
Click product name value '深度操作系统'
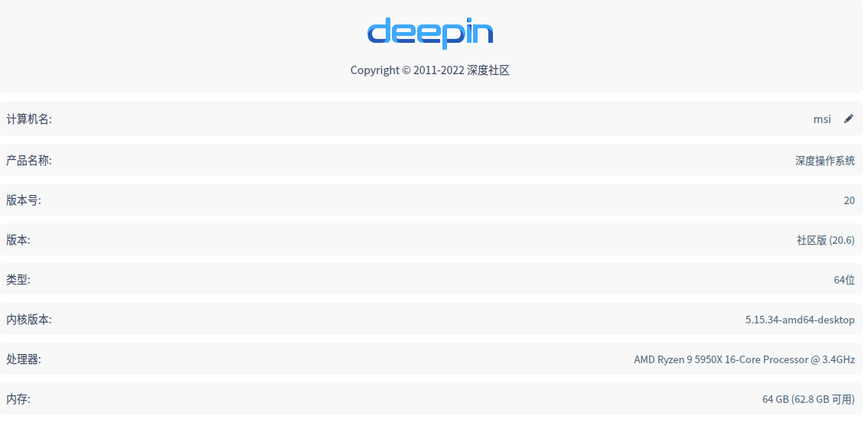(x=825, y=161)
